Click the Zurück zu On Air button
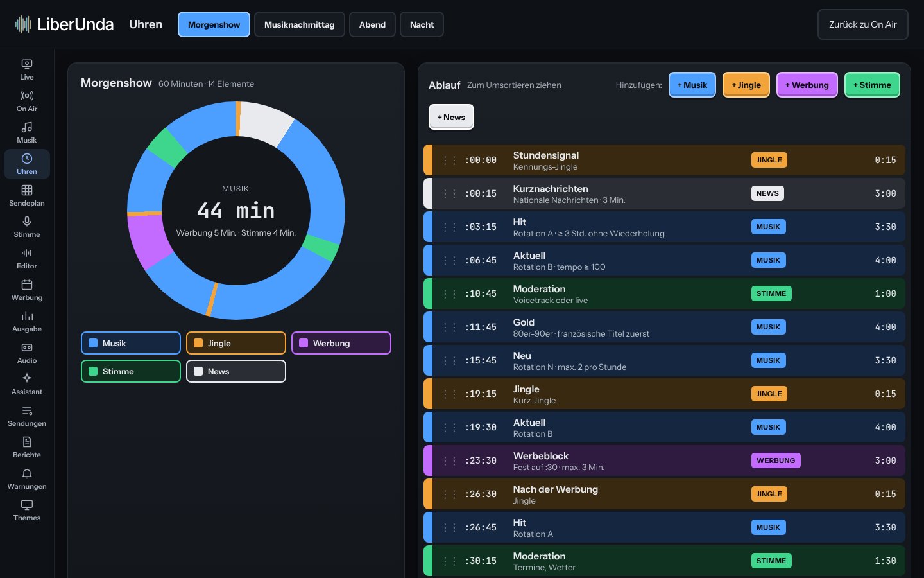The width and height of the screenshot is (924, 578). click(863, 24)
